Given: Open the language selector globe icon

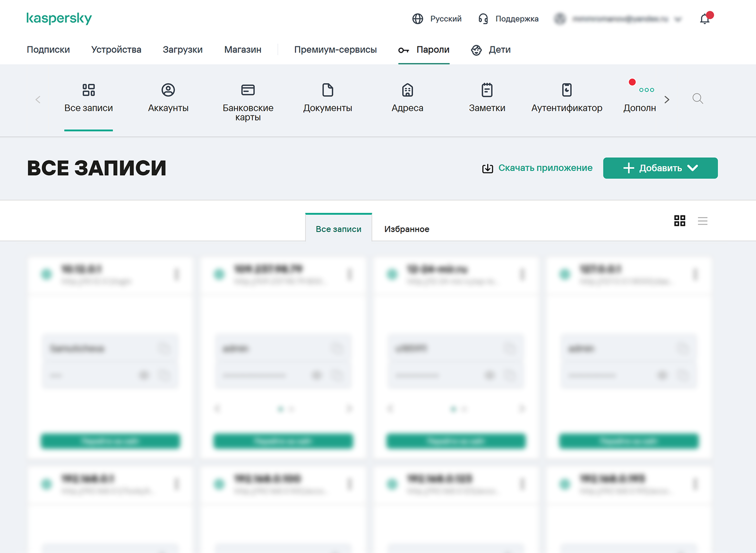Looking at the screenshot, I should point(418,19).
